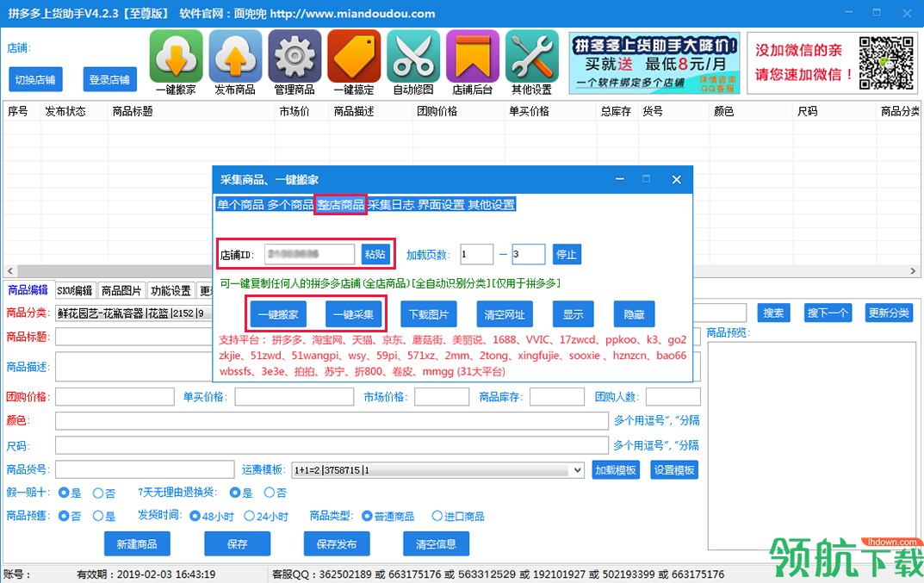Maximize the 采集商品 dialog
This screenshot has height=583, width=924.
pos(647,178)
